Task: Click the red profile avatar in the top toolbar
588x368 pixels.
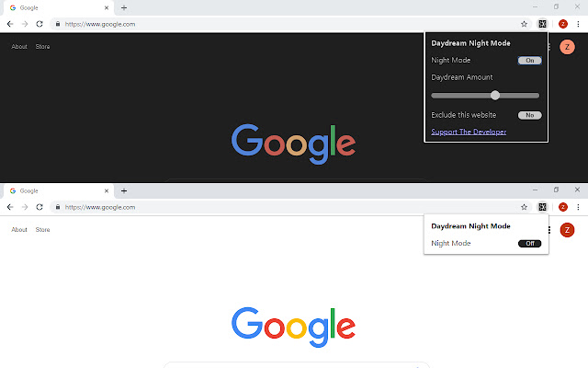Action: (x=563, y=24)
